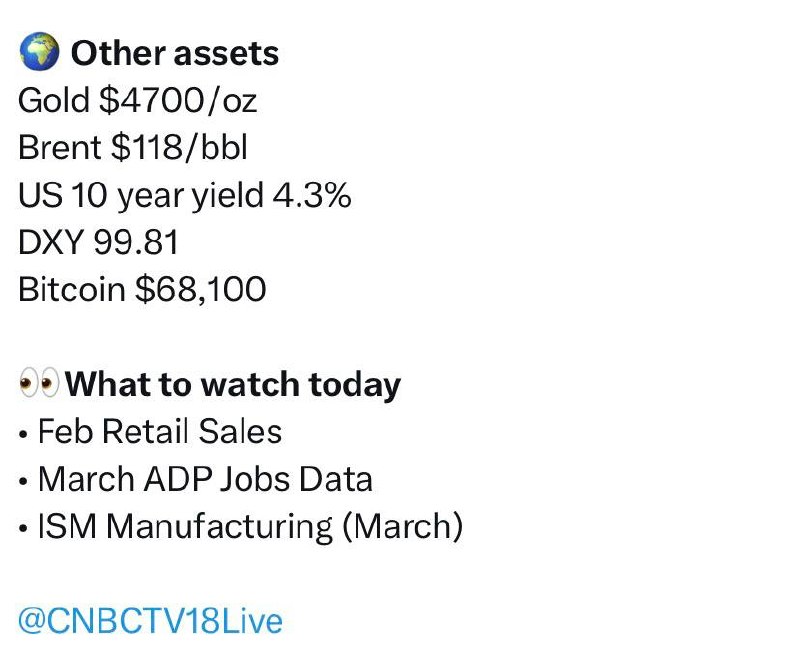Click the "Other assets" heading text
800x650 pixels.
175,53
